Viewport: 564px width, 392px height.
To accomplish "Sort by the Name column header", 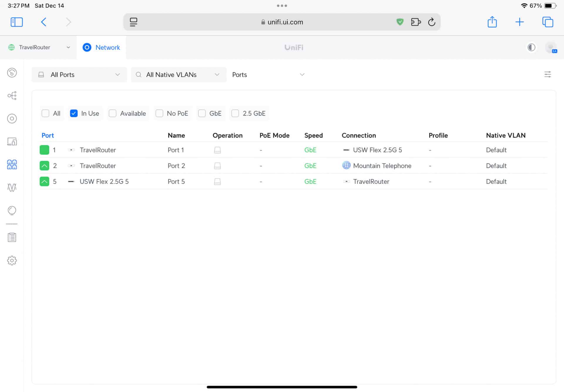I will click(x=176, y=135).
